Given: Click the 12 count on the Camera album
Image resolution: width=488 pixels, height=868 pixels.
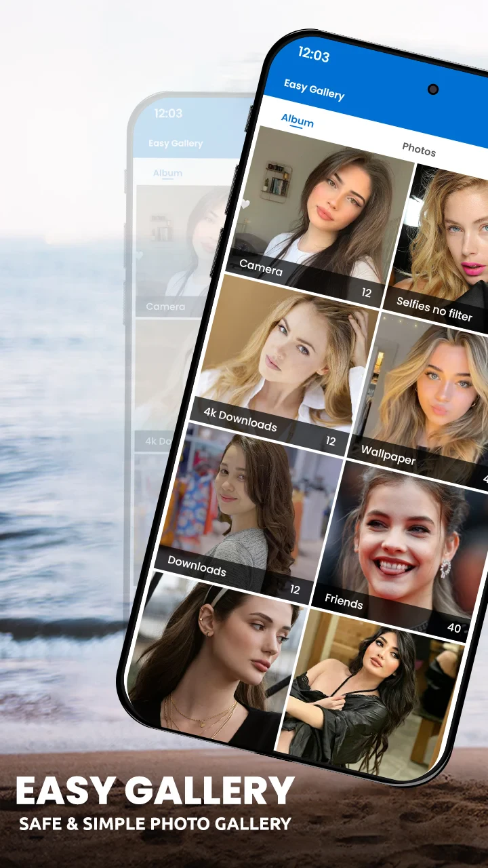Looking at the screenshot, I should (x=366, y=293).
